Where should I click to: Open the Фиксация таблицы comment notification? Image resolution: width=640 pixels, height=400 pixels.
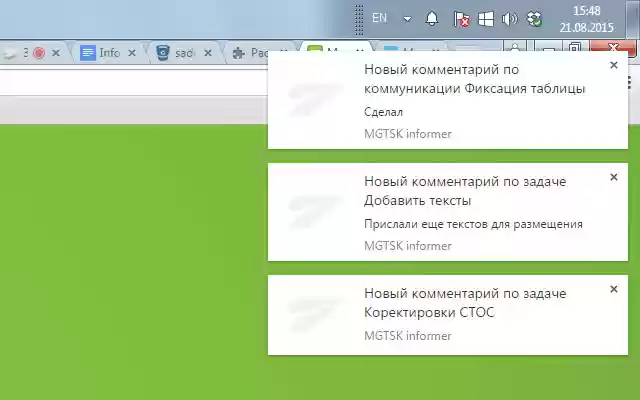[x=448, y=100]
